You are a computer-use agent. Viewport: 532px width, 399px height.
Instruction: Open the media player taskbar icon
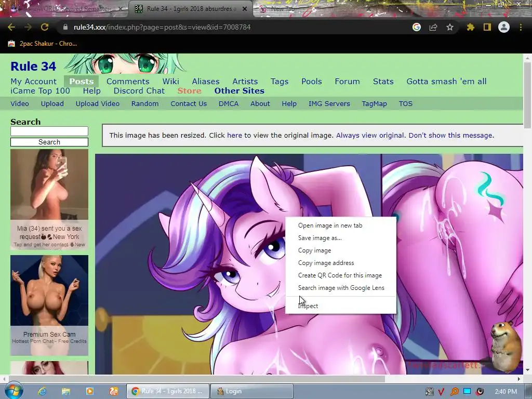[x=90, y=391]
